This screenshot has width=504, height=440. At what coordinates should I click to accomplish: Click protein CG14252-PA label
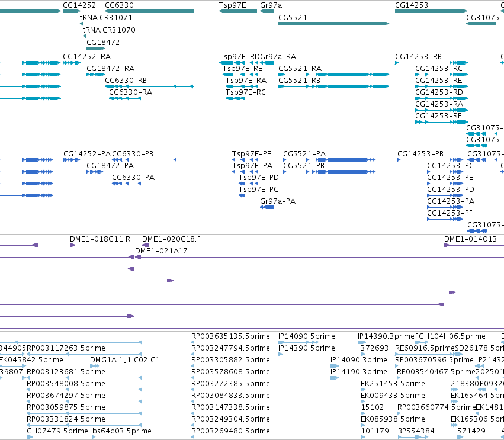click(87, 154)
